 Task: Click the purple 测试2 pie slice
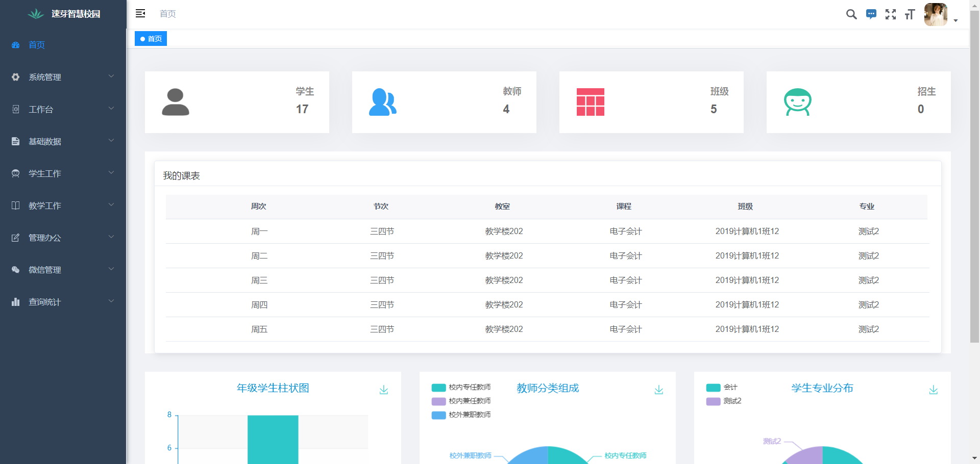point(807,456)
